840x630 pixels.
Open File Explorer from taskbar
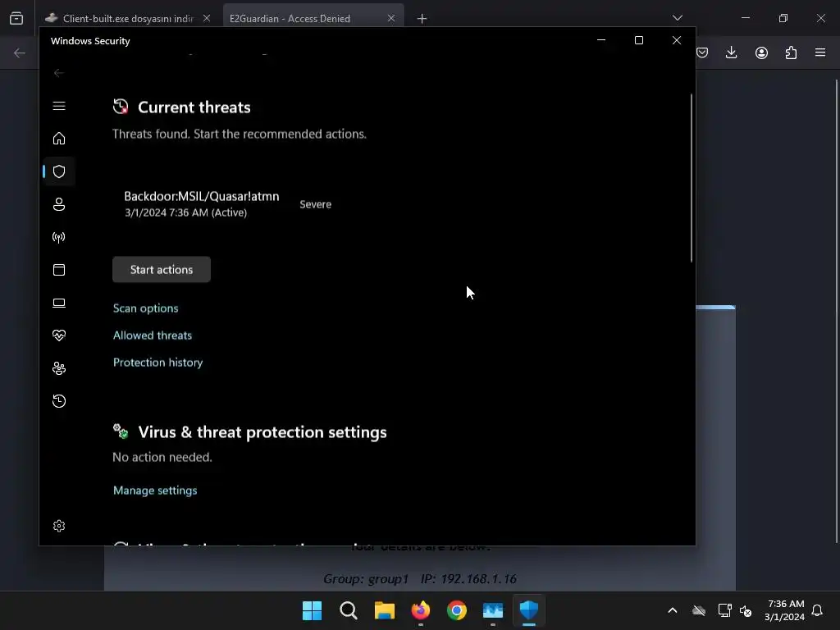(384, 610)
